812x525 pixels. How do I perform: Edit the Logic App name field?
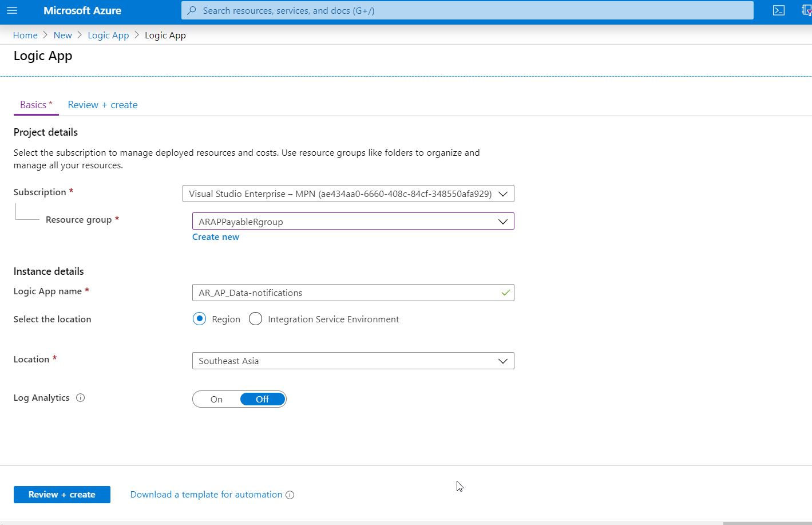(x=353, y=293)
